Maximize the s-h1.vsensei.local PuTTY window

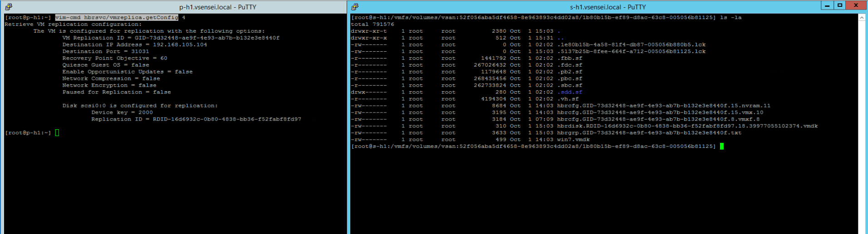840,5
